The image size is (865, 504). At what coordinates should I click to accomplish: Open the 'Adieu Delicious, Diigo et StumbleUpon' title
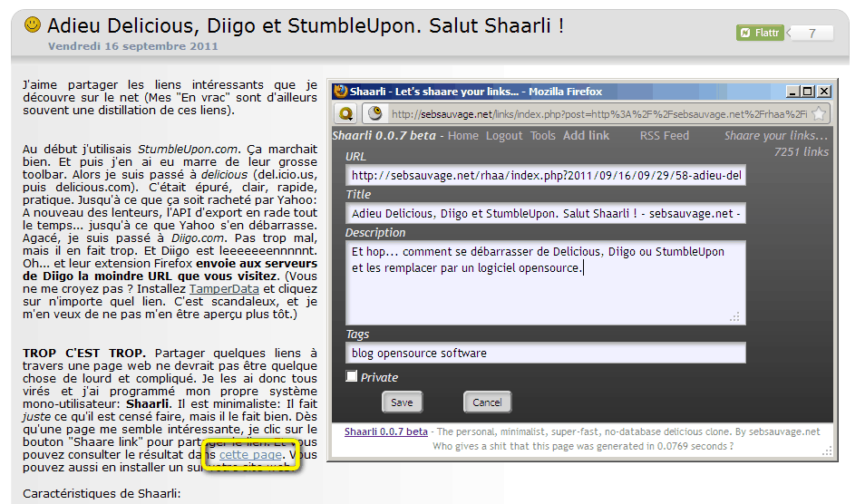[305, 26]
